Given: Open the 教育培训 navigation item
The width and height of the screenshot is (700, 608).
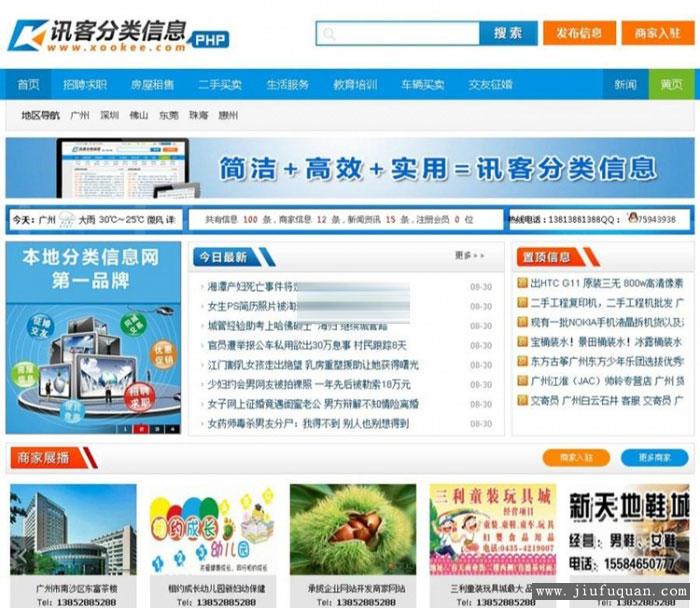Looking at the screenshot, I should pyautogui.click(x=355, y=84).
